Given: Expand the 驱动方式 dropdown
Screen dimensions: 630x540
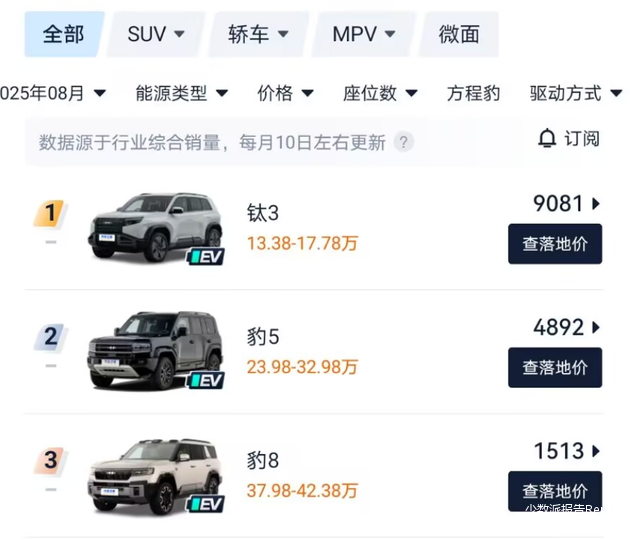Looking at the screenshot, I should (575, 93).
